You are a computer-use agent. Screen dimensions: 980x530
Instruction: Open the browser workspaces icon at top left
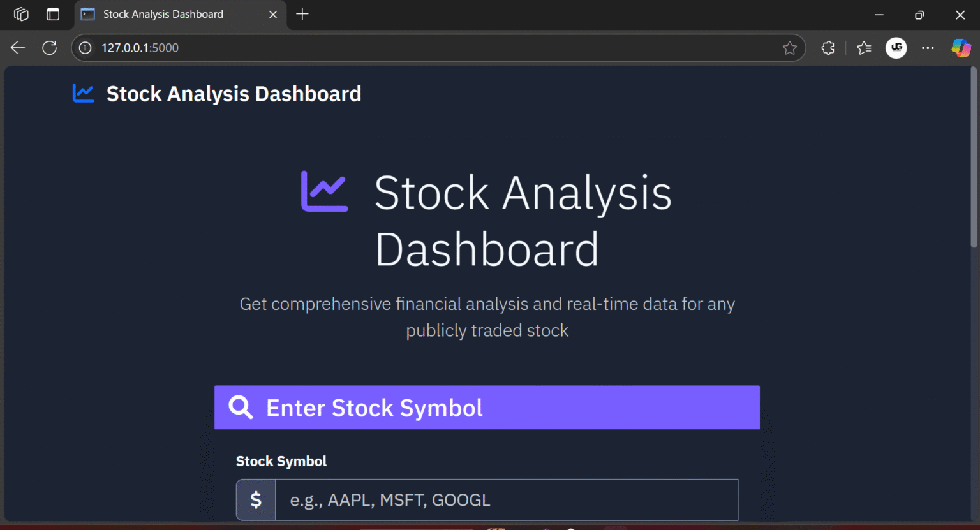click(20, 14)
